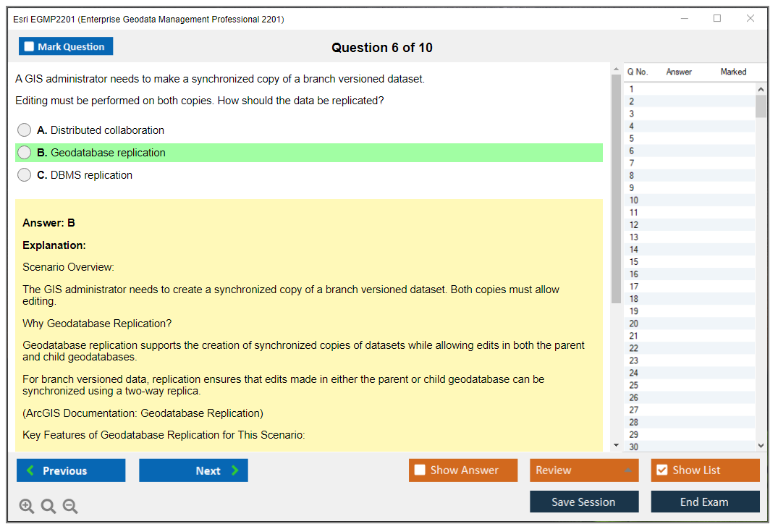Select question 27 in the list
Screen dimensions: 778x532
click(690, 410)
